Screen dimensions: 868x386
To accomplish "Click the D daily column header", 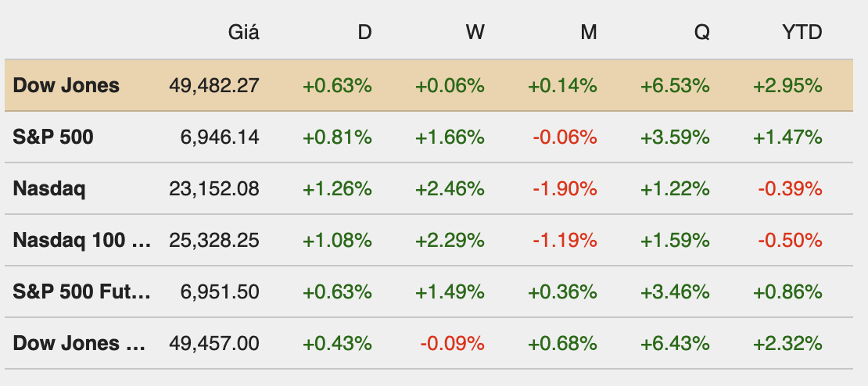I will (364, 32).
